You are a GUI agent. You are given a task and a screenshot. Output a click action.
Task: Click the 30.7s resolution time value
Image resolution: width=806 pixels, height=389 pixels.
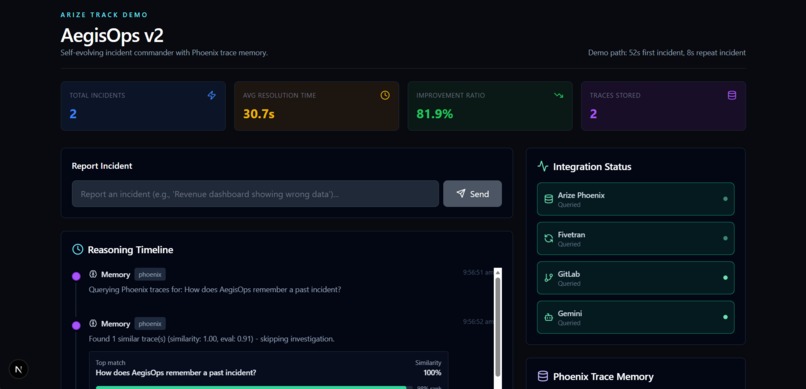click(x=259, y=114)
